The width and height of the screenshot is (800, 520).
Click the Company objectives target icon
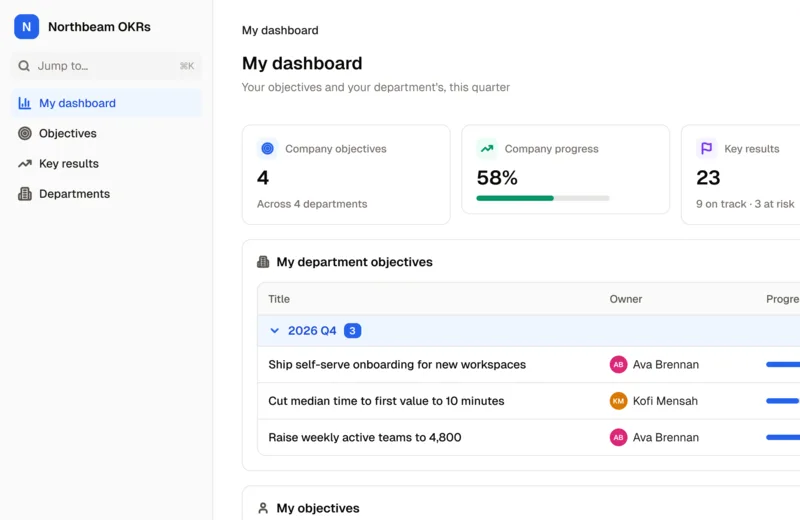[267, 148]
